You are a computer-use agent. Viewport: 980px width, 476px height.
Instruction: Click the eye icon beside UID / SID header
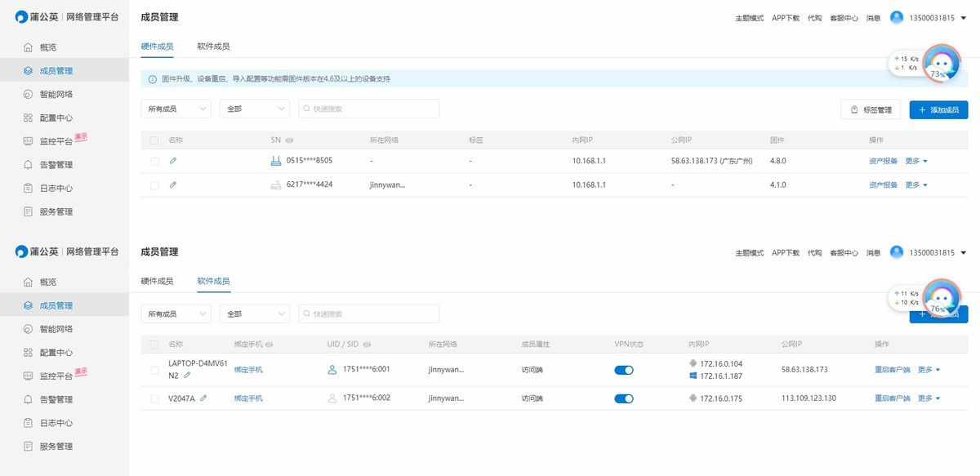[367, 345]
